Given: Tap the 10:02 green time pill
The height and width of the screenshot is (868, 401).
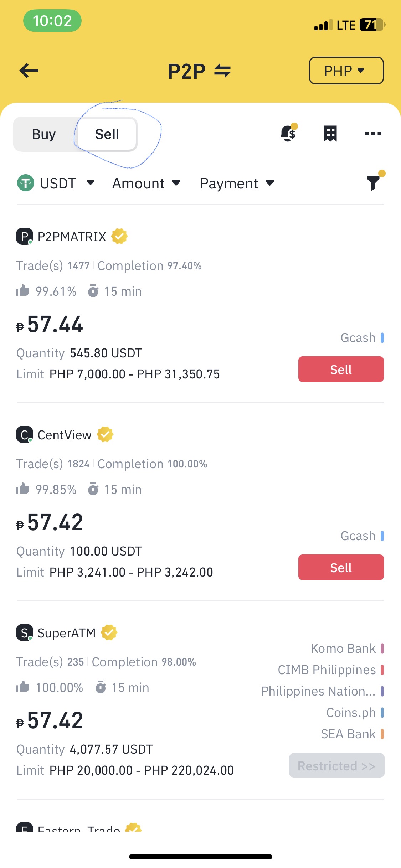Looking at the screenshot, I should [52, 21].
